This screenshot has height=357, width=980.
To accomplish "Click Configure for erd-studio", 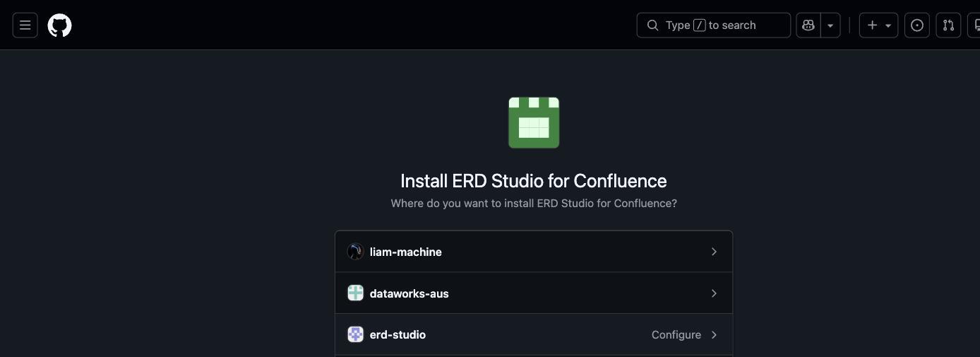I will [x=676, y=334].
